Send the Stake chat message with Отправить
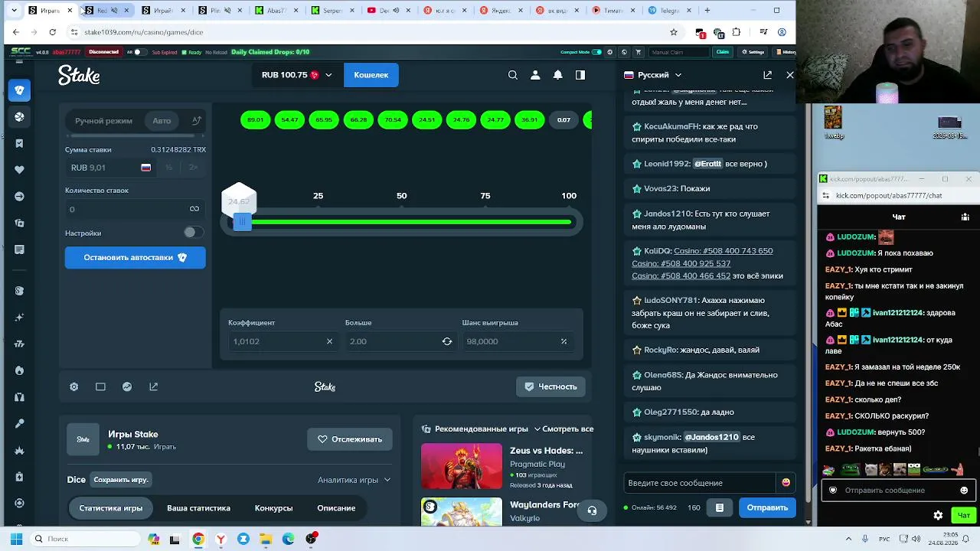 pyautogui.click(x=767, y=507)
